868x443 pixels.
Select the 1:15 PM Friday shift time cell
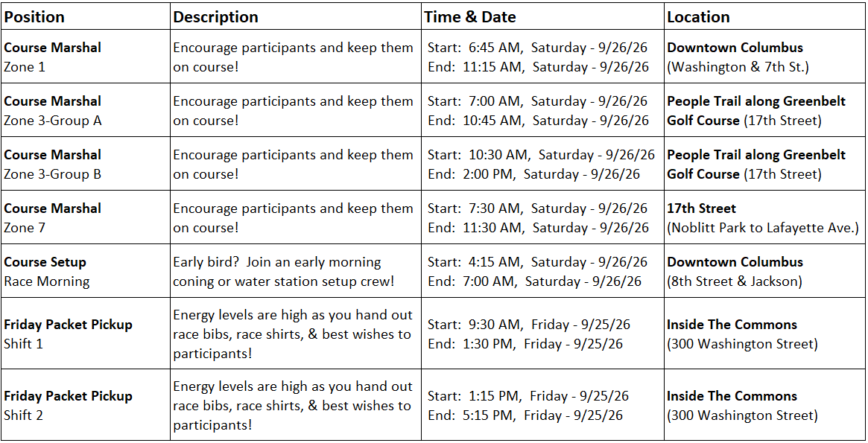click(542, 405)
